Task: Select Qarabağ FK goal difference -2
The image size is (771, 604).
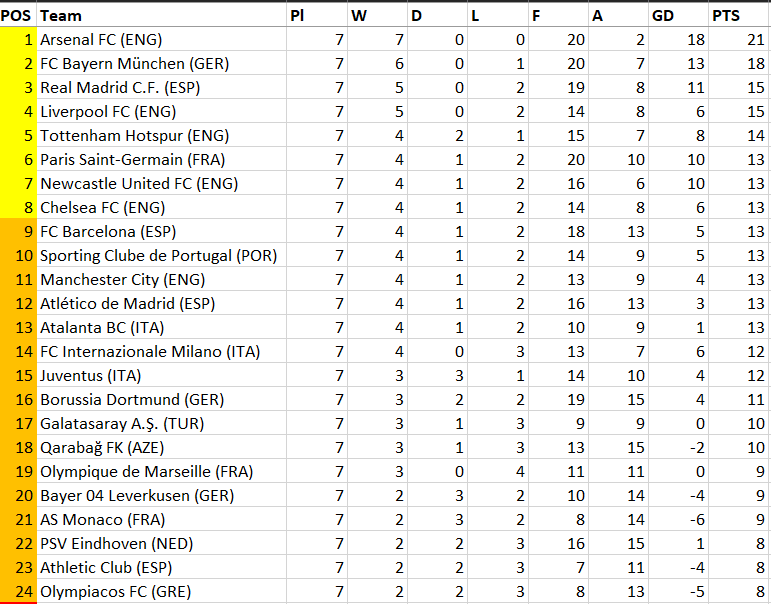Action: tap(679, 447)
